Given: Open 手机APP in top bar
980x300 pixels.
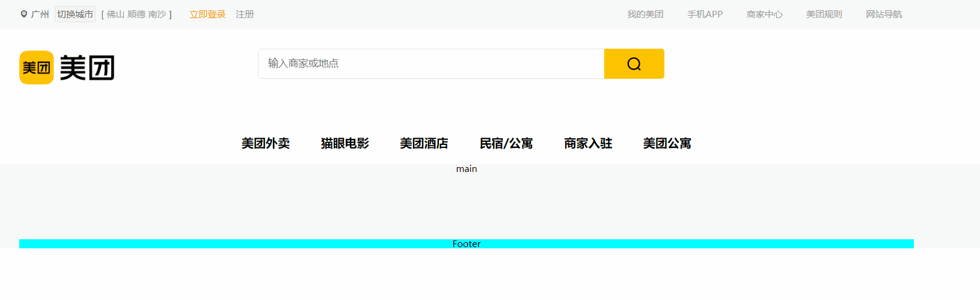Looking at the screenshot, I should coord(705,14).
